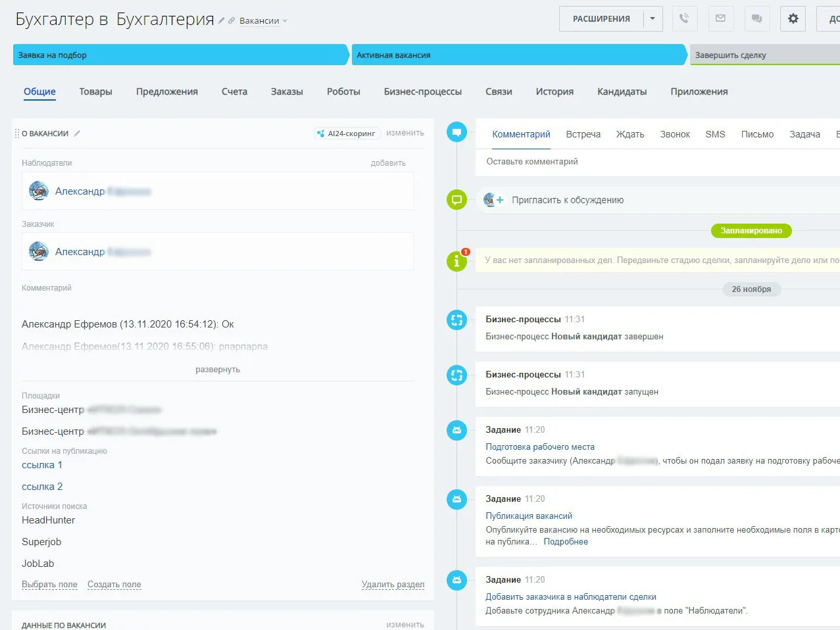Open the Вакансии pipeline dropdown
This screenshot has width=840, height=630.
click(x=263, y=21)
